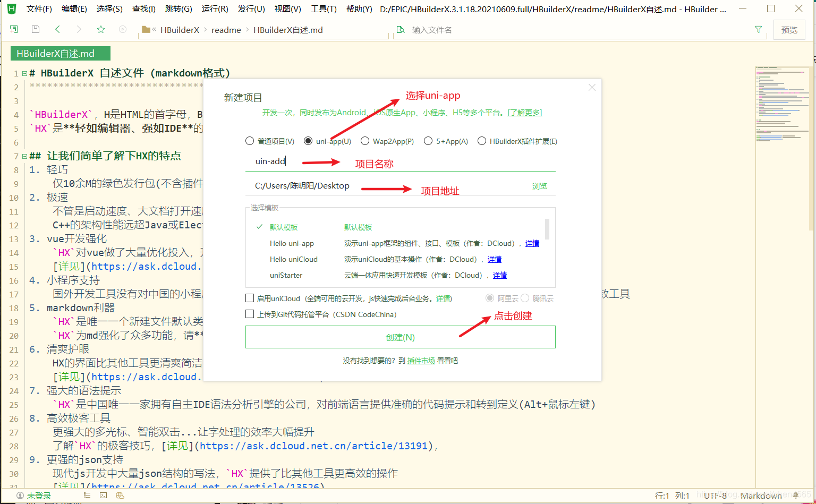Screen dimensions: 816x504
Task: Click 浏览 to browse project location
Action: [x=540, y=186]
